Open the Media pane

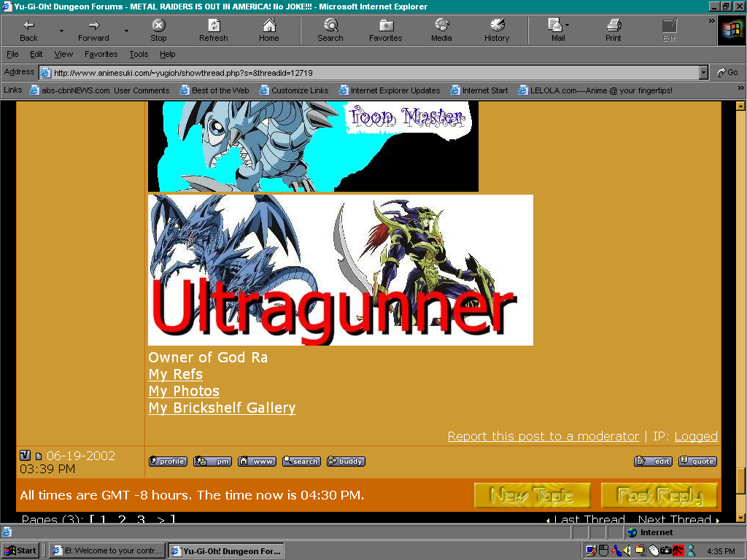(x=441, y=31)
